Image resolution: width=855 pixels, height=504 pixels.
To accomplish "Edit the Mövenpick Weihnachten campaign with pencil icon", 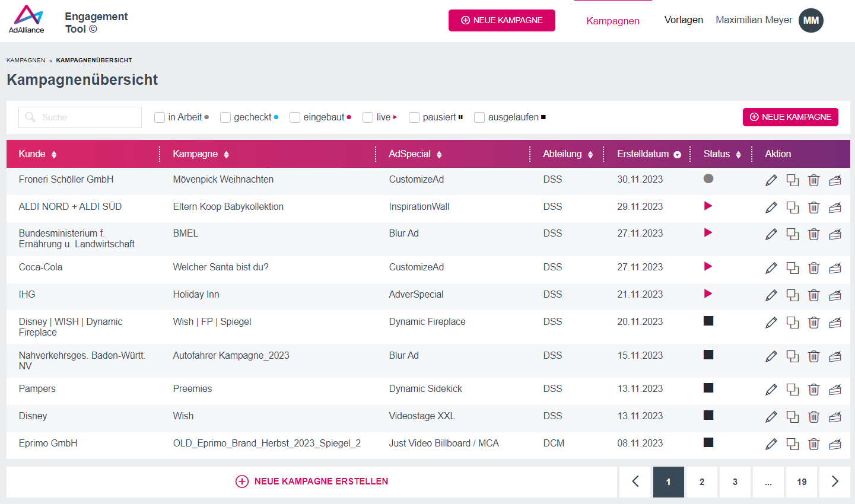I will point(771,180).
